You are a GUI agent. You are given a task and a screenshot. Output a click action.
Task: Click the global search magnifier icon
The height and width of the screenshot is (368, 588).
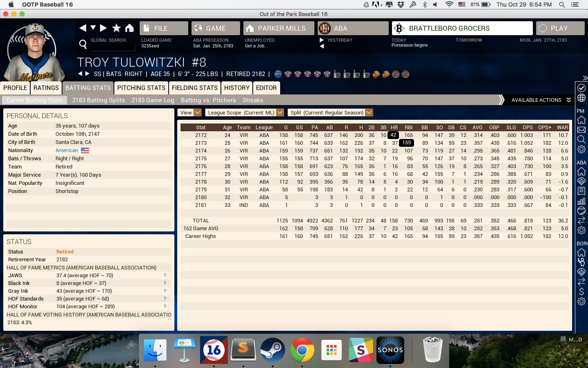click(x=83, y=44)
